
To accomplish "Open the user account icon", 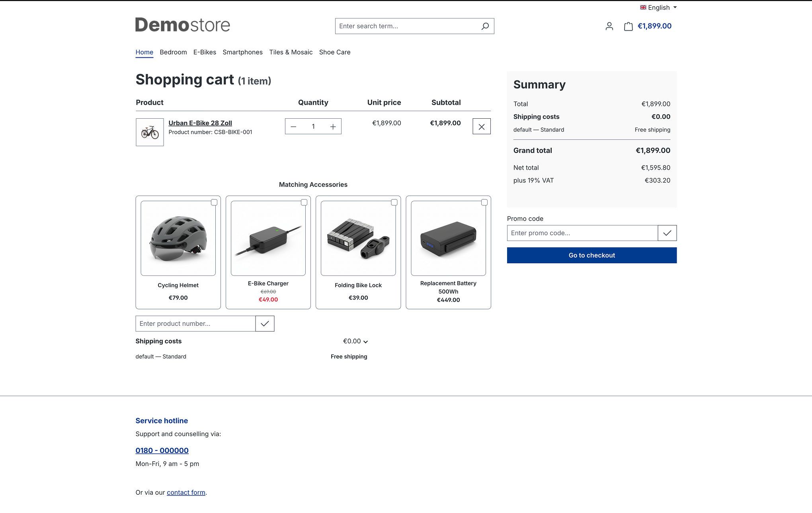I will pos(609,26).
